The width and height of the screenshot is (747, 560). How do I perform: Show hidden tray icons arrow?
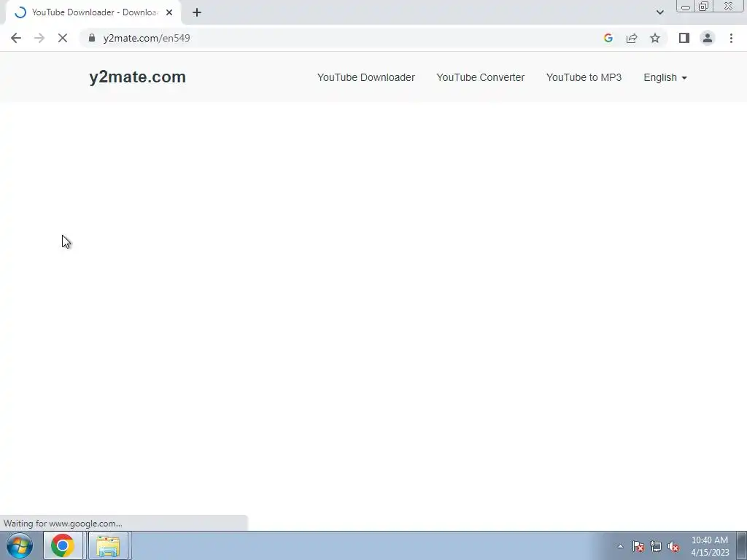coord(620,546)
